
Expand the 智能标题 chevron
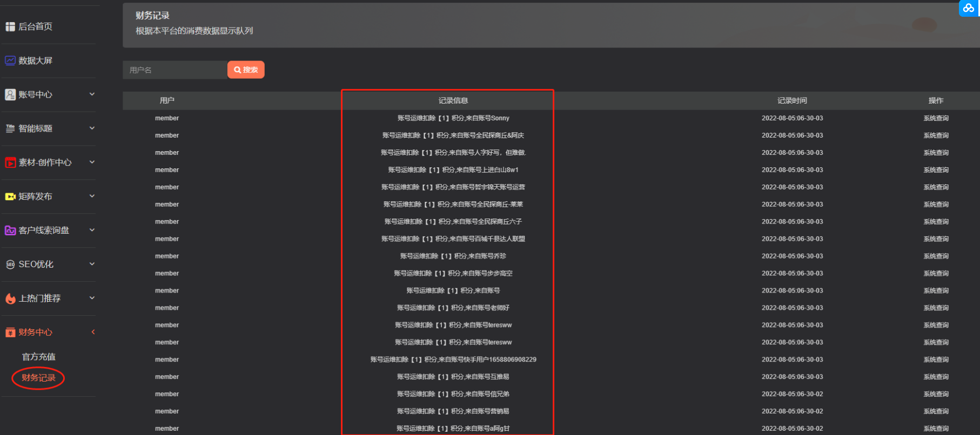92,128
